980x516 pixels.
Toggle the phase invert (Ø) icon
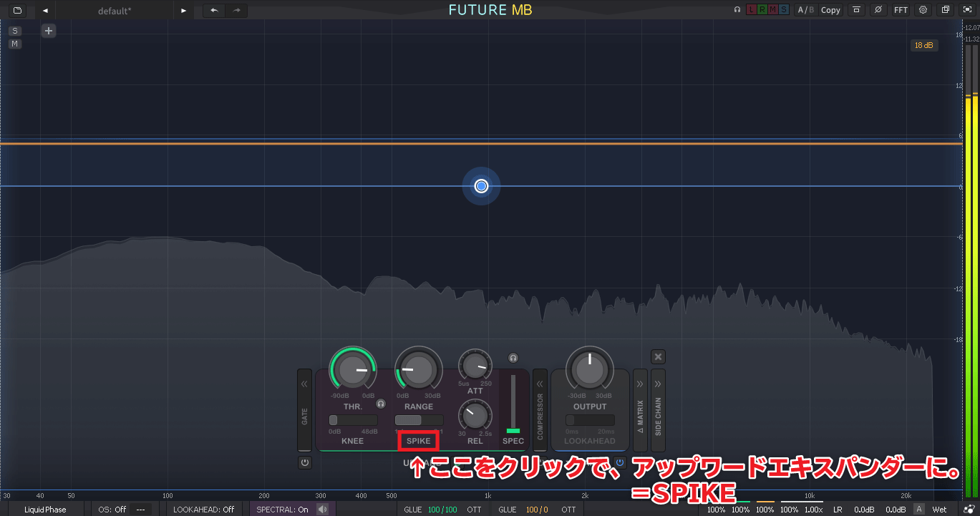[x=878, y=10]
